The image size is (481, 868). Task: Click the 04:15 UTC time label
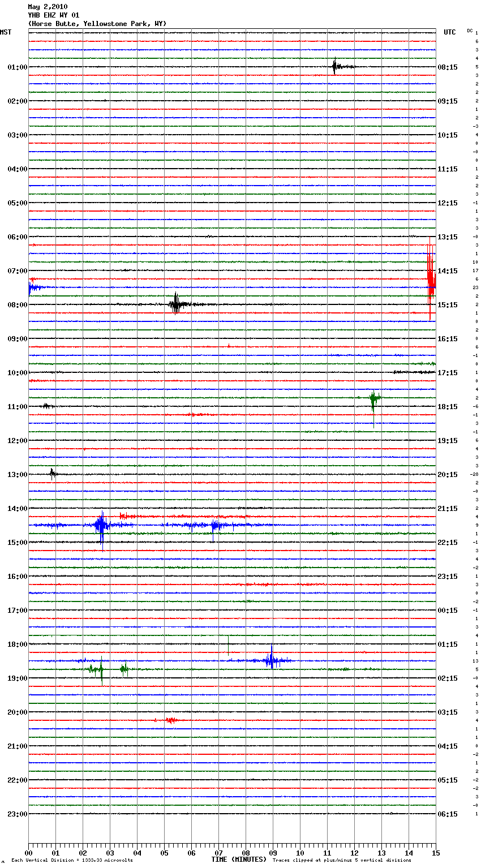click(x=448, y=746)
